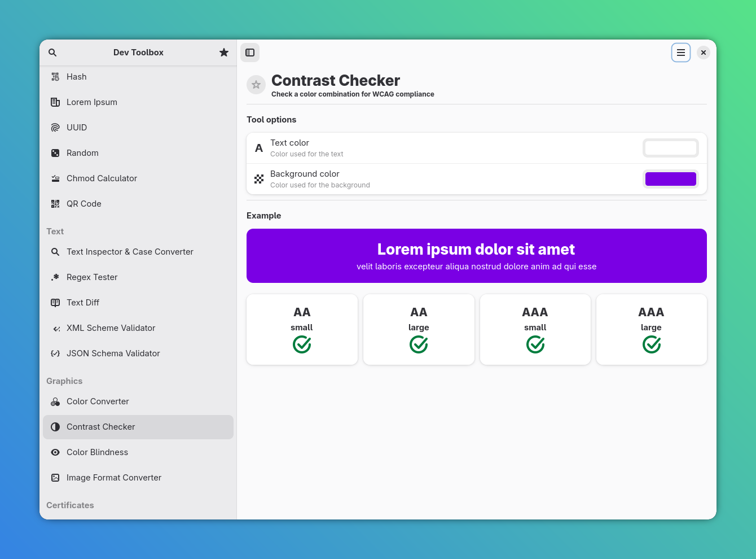Open the Text color picker
This screenshot has width=756, height=559.
click(670, 147)
